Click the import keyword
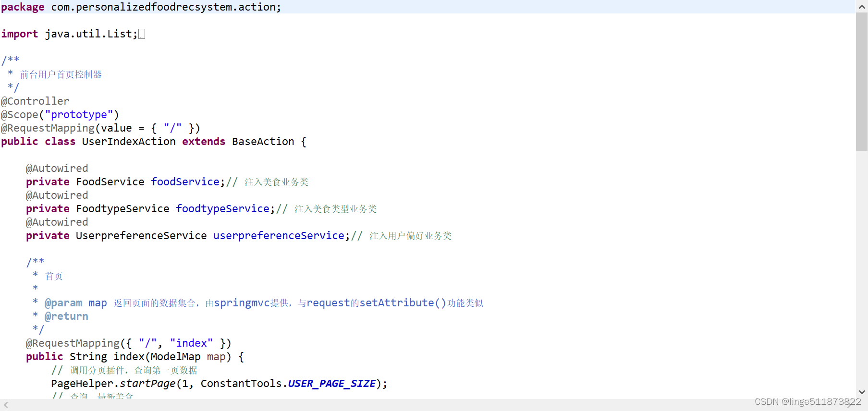The height and width of the screenshot is (411, 868). point(20,34)
